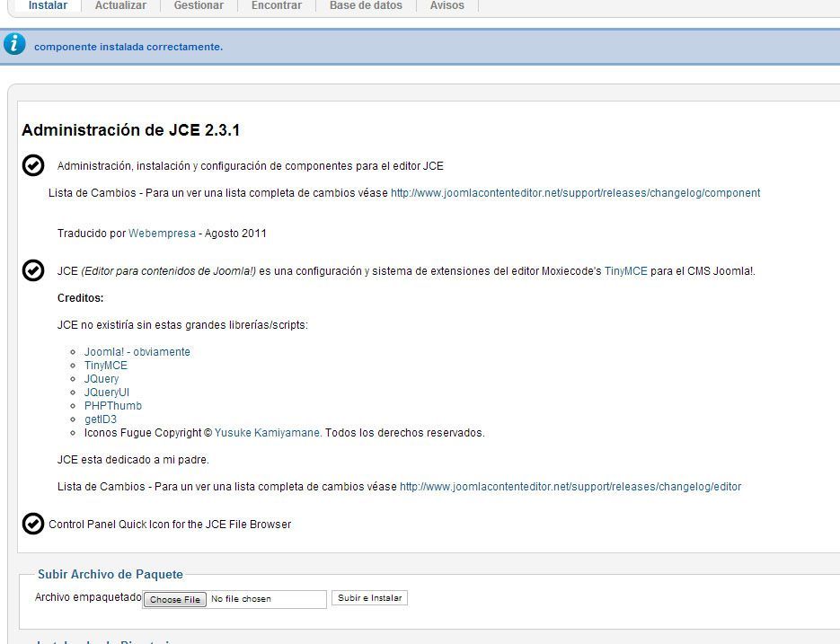Open TinyMCE link in the credits list

(105, 366)
